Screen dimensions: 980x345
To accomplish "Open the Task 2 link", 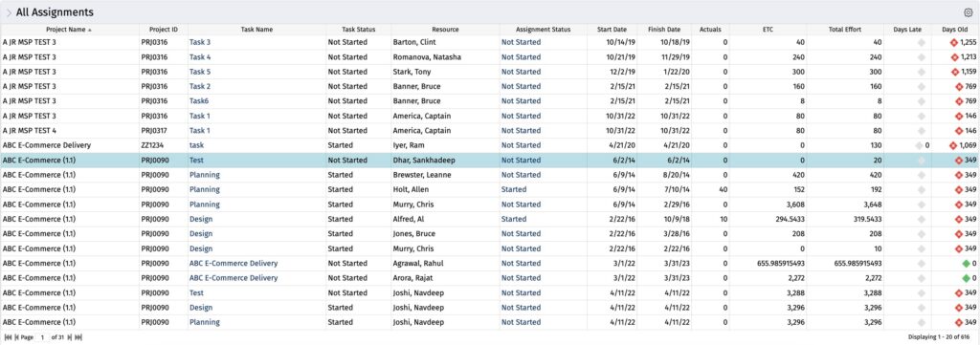I will [200, 86].
